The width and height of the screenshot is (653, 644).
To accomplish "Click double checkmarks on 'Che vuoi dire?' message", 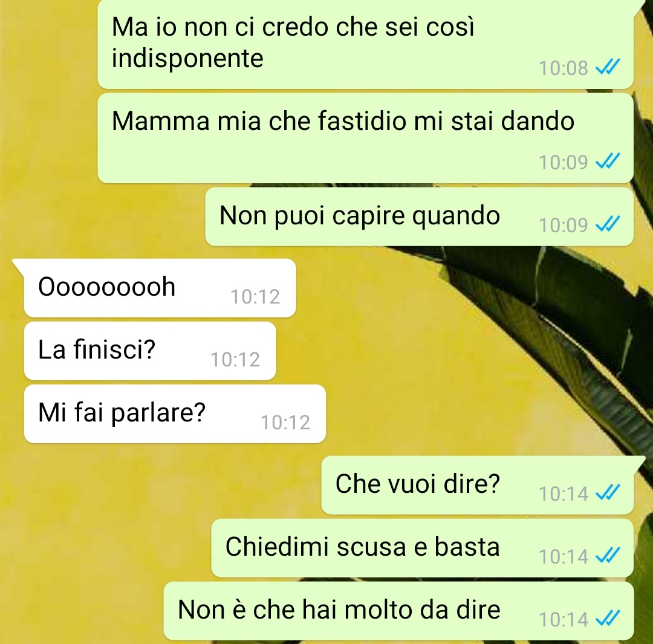I will coord(608,492).
